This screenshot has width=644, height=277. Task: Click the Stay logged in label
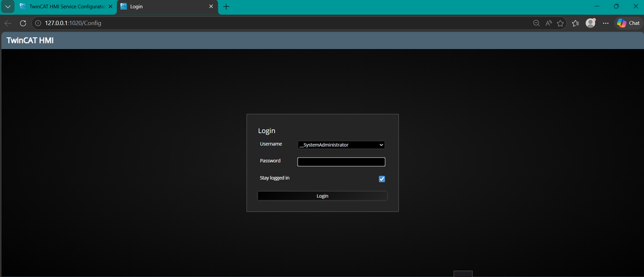pyautogui.click(x=275, y=178)
